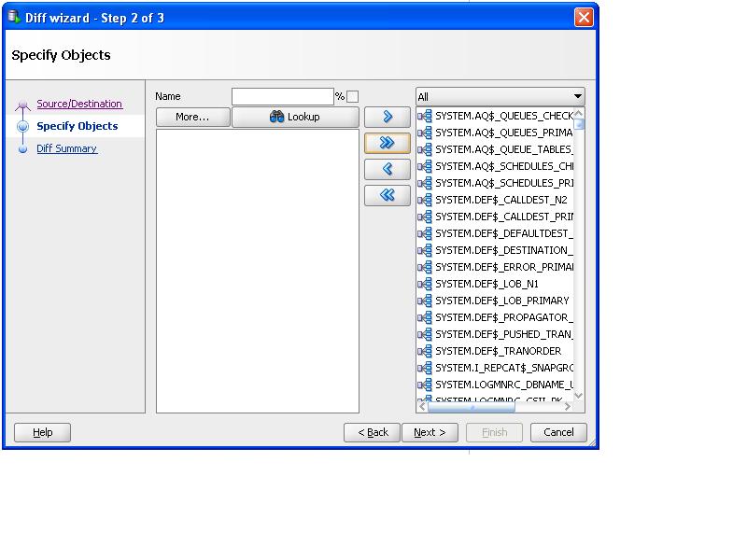
Task: Go to Source/Destination step
Action: (79, 104)
